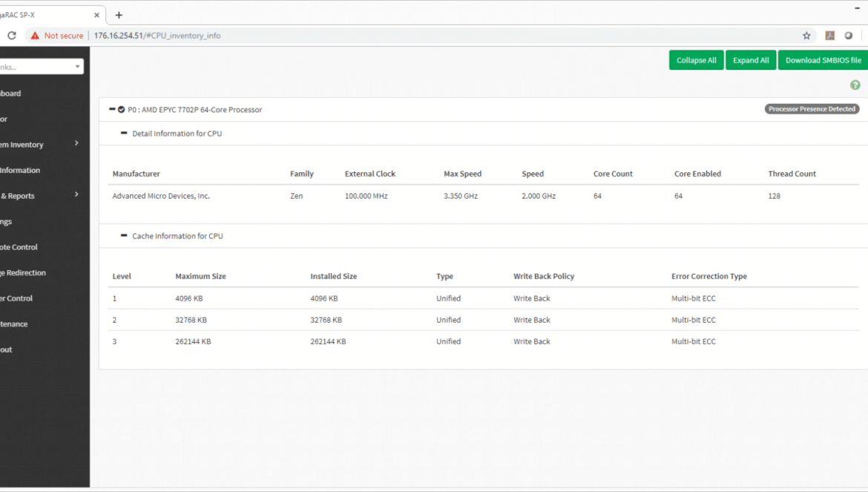
Task: Click the Installed Size column header
Action: (x=333, y=276)
